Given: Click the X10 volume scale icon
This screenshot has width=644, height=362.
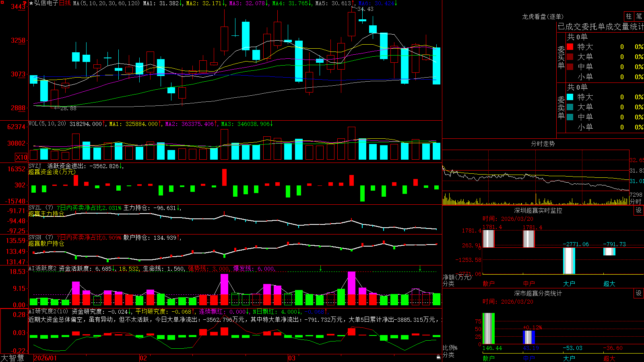Looking at the screenshot, I should click(x=21, y=157).
